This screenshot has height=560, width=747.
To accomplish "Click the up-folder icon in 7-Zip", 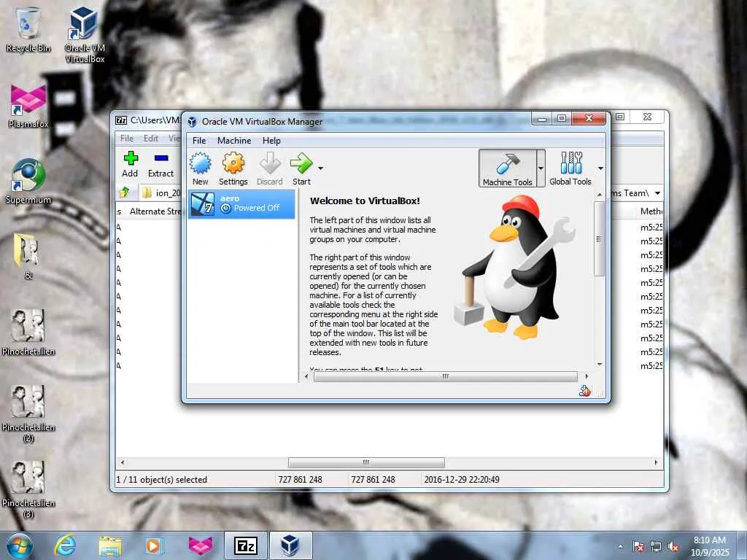I will (x=125, y=192).
